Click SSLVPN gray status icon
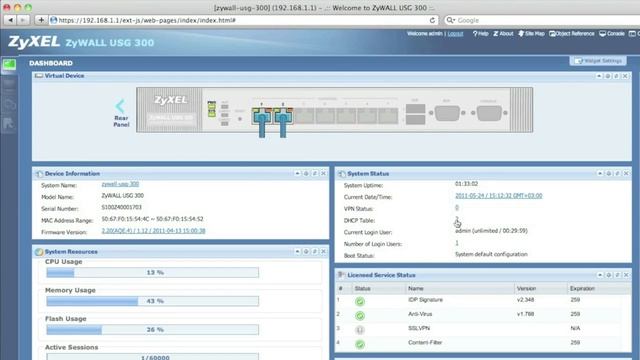Screen dimensions: 640x360 tap(360, 330)
